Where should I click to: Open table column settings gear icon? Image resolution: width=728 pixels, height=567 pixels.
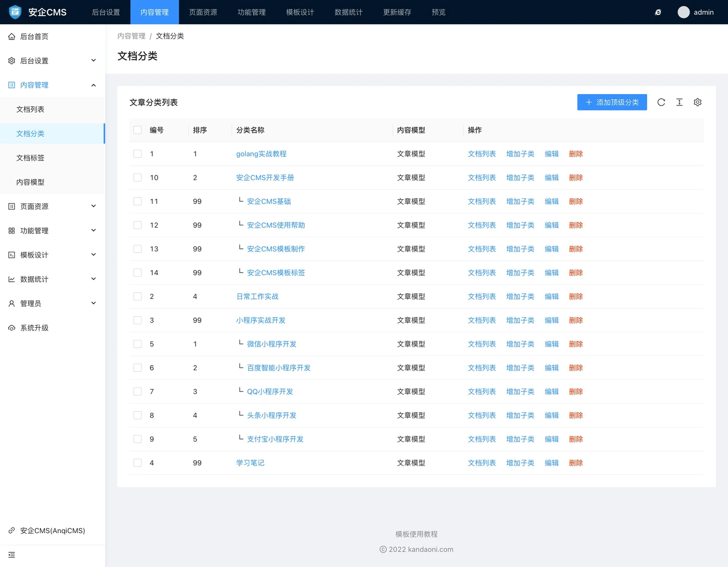coord(697,102)
